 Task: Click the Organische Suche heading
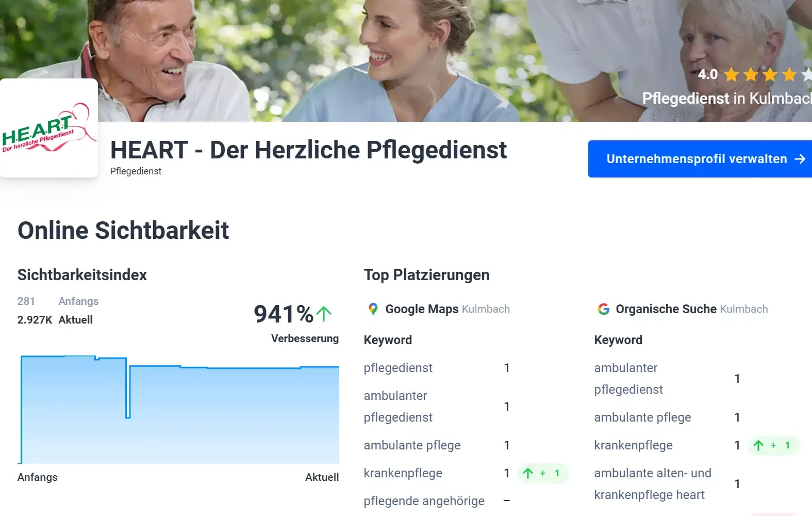(666, 309)
